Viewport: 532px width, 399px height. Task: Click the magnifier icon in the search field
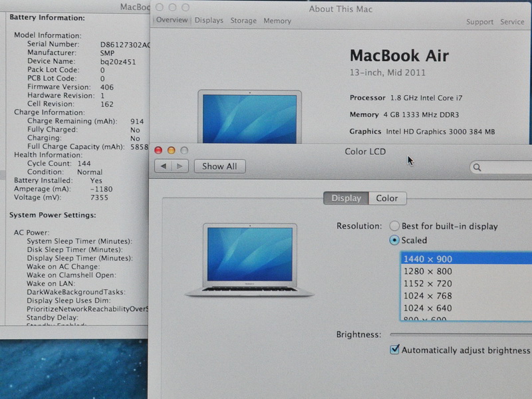pyautogui.click(x=477, y=168)
